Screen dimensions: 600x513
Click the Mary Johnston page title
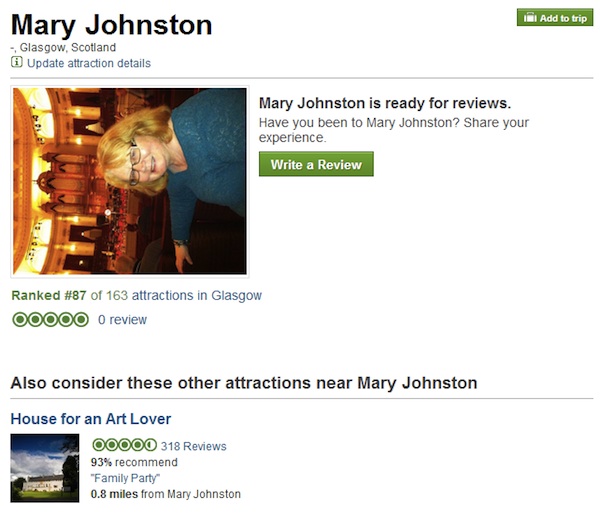(x=111, y=25)
